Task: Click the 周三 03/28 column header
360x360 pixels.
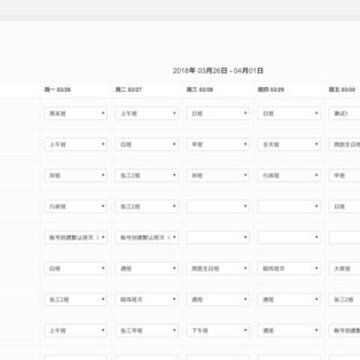Action: click(200, 90)
